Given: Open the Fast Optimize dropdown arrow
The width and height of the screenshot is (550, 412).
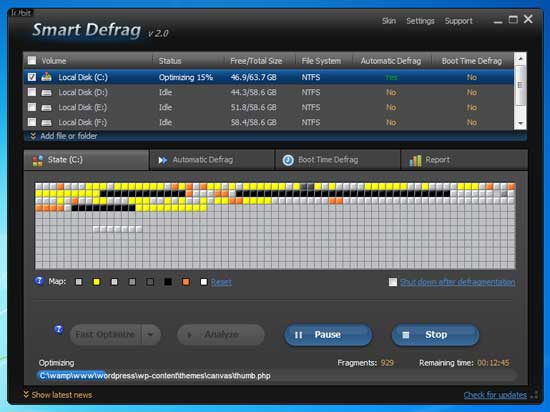Looking at the screenshot, I should click(150, 335).
